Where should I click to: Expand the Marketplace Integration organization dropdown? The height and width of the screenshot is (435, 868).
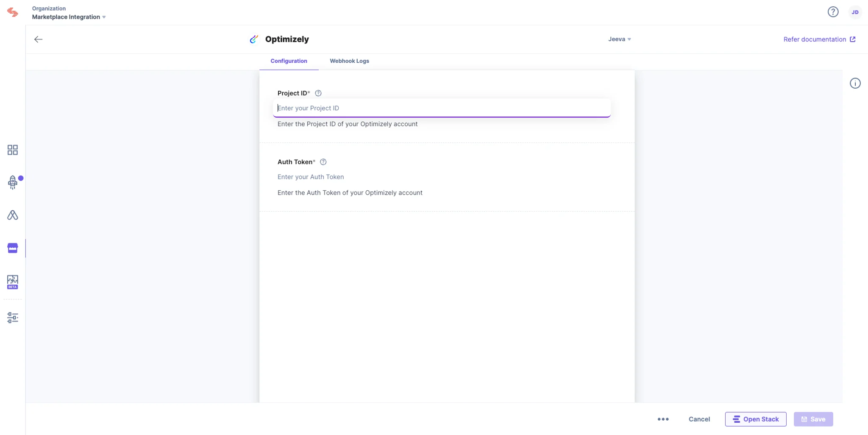coord(69,17)
